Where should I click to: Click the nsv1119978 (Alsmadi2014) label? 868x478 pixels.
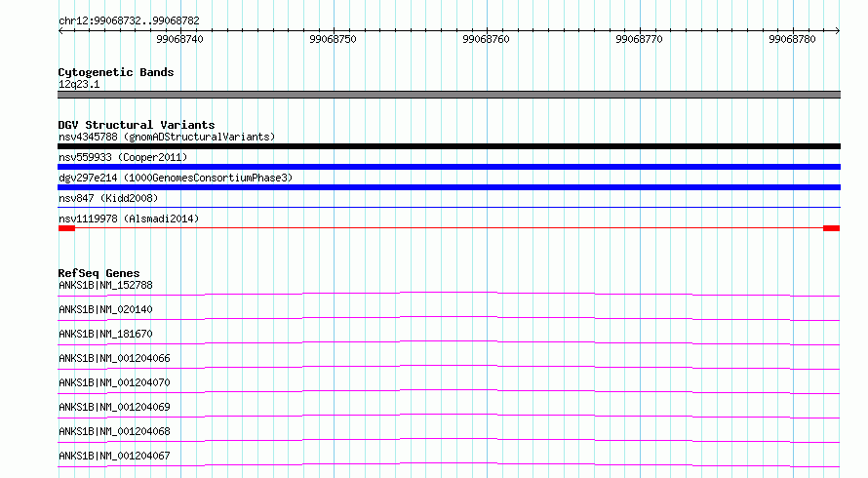tap(129, 219)
